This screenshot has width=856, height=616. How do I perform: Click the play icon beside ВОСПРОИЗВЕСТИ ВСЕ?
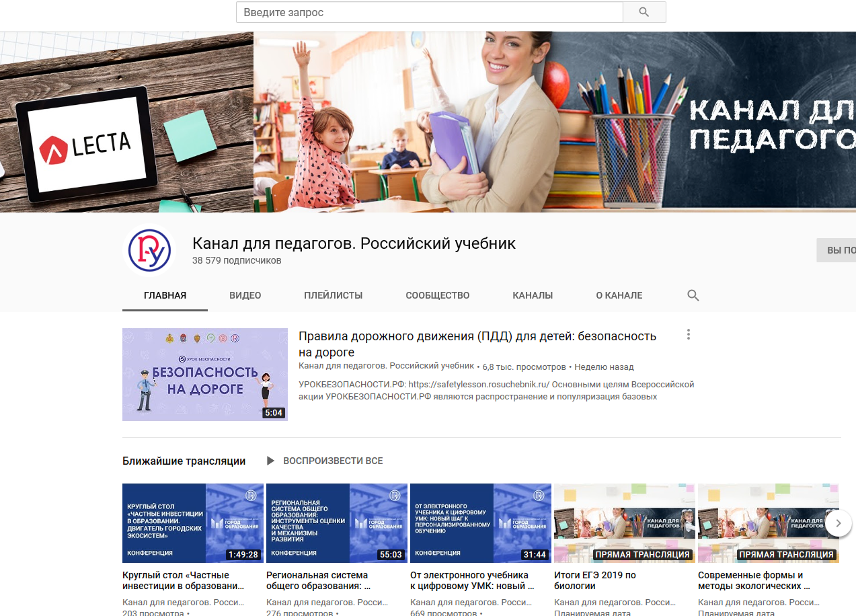click(270, 461)
